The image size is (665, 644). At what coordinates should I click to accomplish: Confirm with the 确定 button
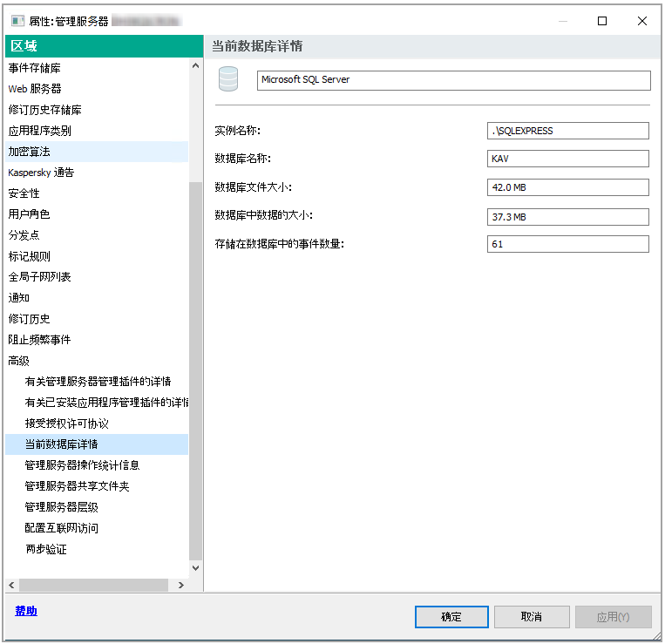[451, 616]
